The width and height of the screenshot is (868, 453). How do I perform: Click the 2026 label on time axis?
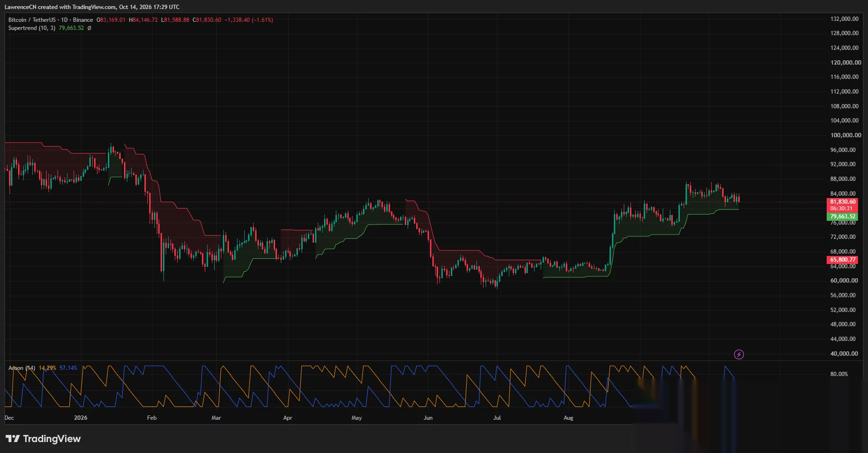click(81, 418)
